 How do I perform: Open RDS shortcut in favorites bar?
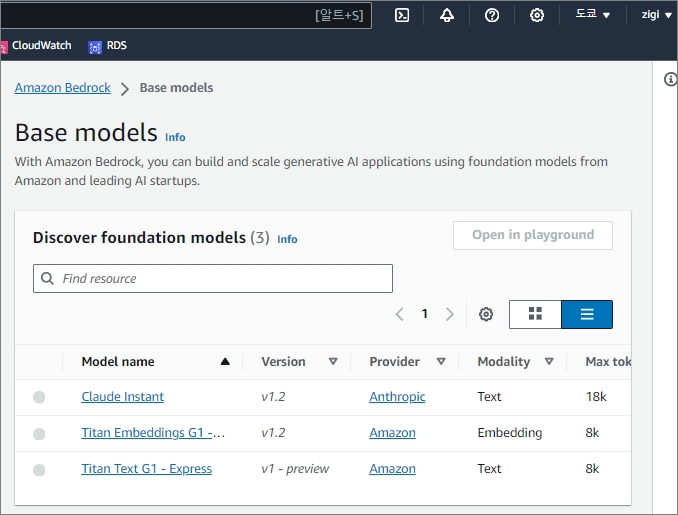[x=108, y=45]
